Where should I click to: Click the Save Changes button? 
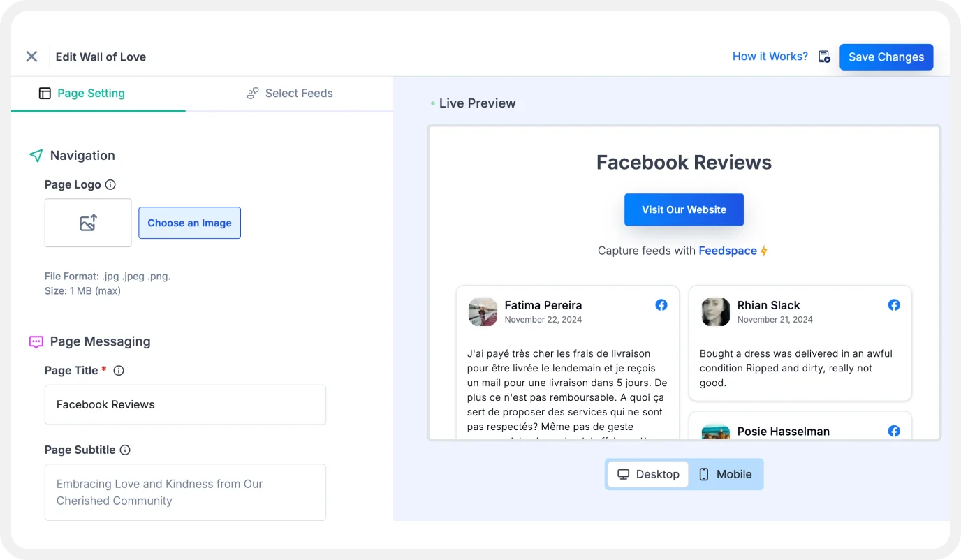click(886, 57)
